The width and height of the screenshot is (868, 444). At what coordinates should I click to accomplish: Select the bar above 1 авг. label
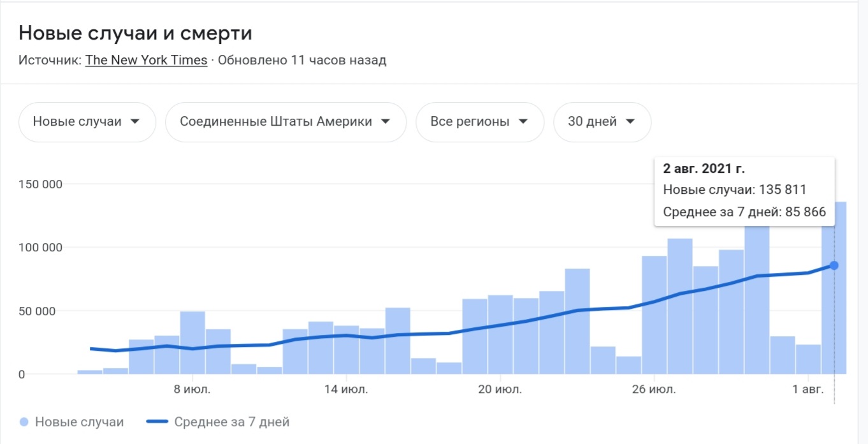pos(808,359)
